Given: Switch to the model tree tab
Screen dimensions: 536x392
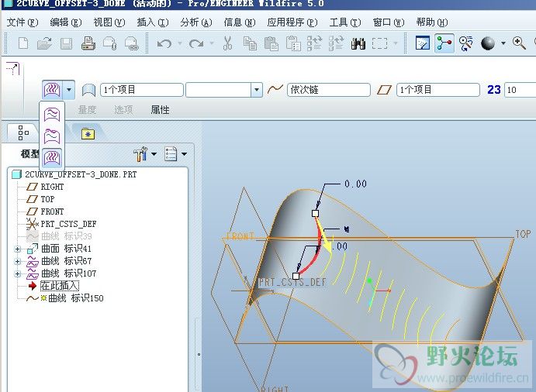Looking at the screenshot, I should [23, 132].
